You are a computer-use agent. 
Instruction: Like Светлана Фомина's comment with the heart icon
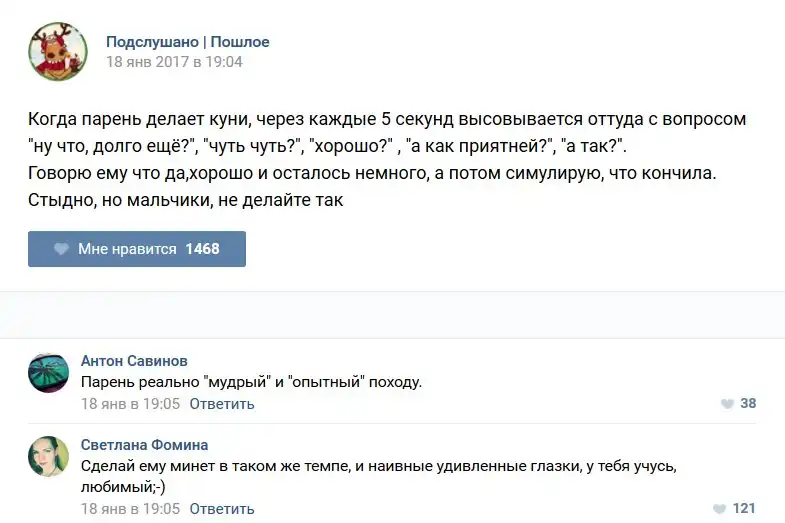point(720,508)
